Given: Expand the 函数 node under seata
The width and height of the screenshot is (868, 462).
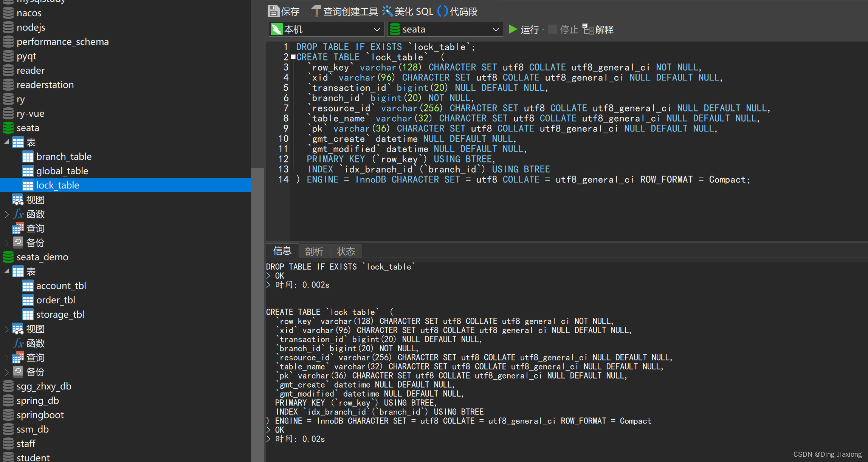Looking at the screenshot, I should pyautogui.click(x=6, y=214).
